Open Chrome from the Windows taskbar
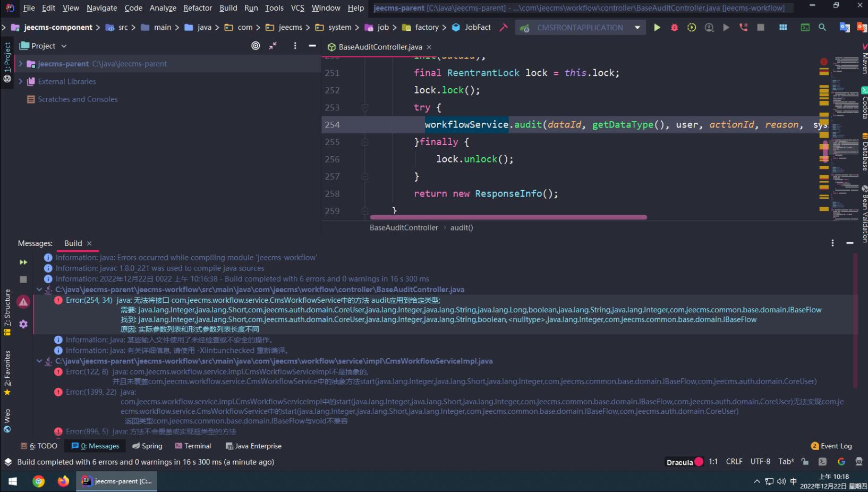This screenshot has width=868, height=492. tap(38, 481)
